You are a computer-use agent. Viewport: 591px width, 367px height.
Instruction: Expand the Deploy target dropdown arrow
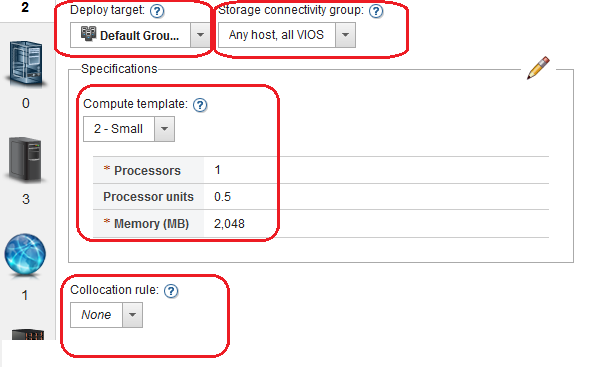200,35
